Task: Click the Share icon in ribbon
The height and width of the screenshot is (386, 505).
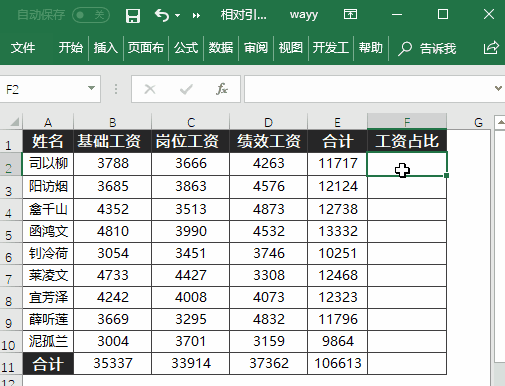Action: [491, 48]
